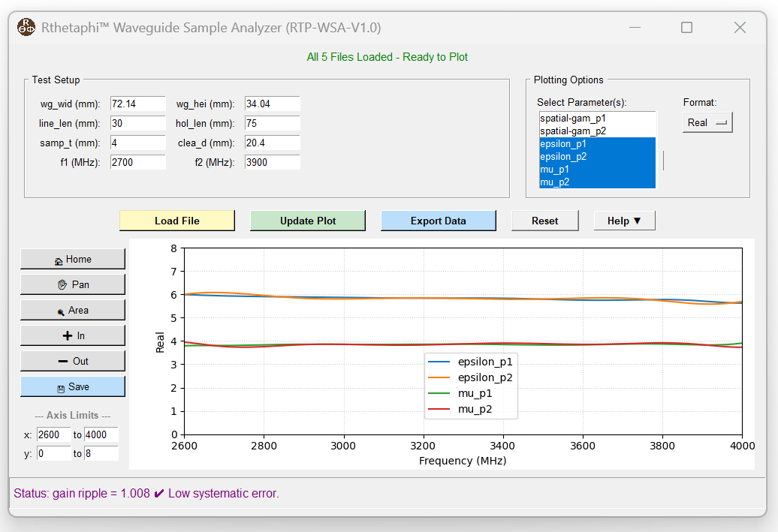Viewport: 778px width, 532px height.
Task: Click the x-axis minimum limit field
Action: click(53, 434)
